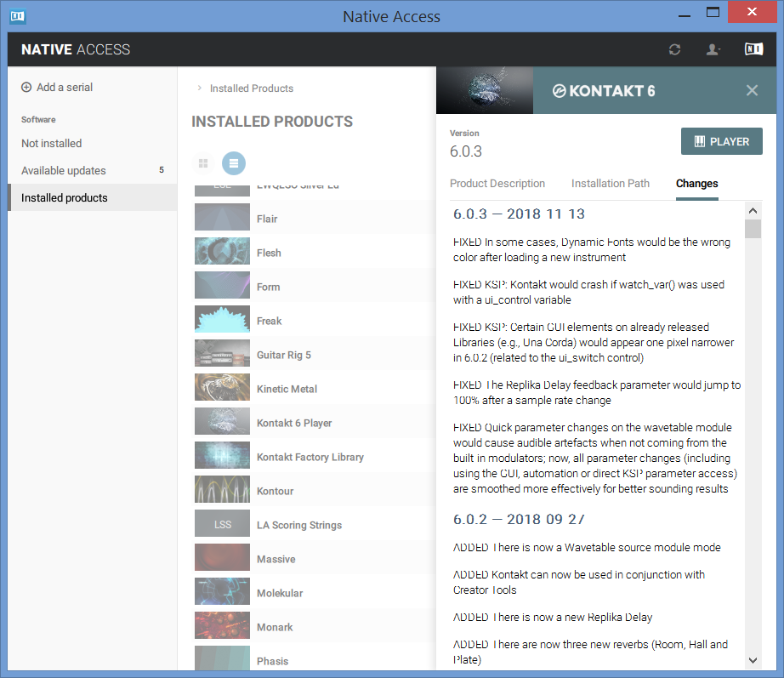The image size is (784, 678).
Task: Click the Form product thumbnail
Action: click(x=222, y=285)
